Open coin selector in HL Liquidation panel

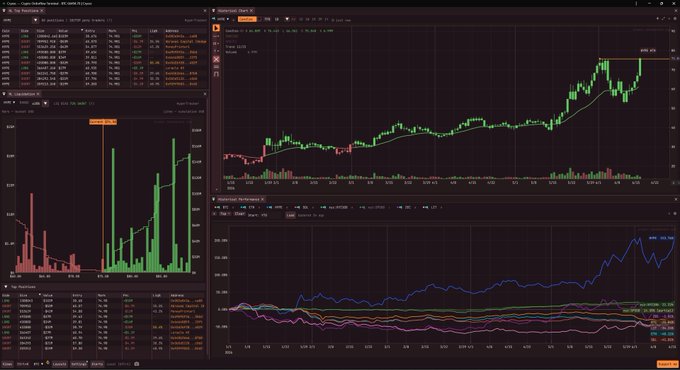tap(9, 103)
